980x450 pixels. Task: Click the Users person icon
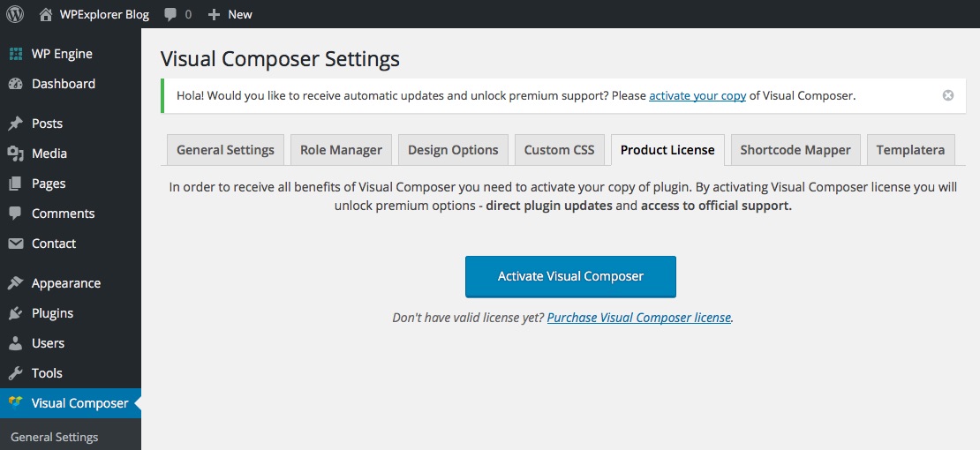pyautogui.click(x=16, y=343)
